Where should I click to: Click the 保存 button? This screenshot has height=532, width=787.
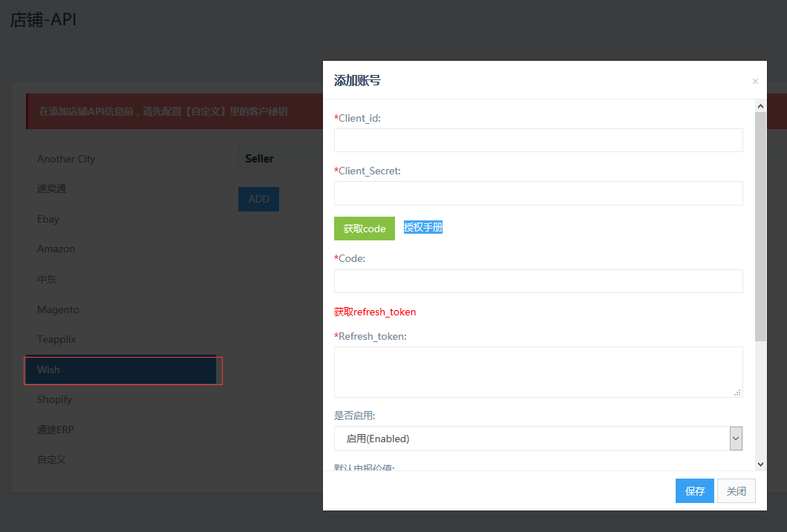coord(695,491)
